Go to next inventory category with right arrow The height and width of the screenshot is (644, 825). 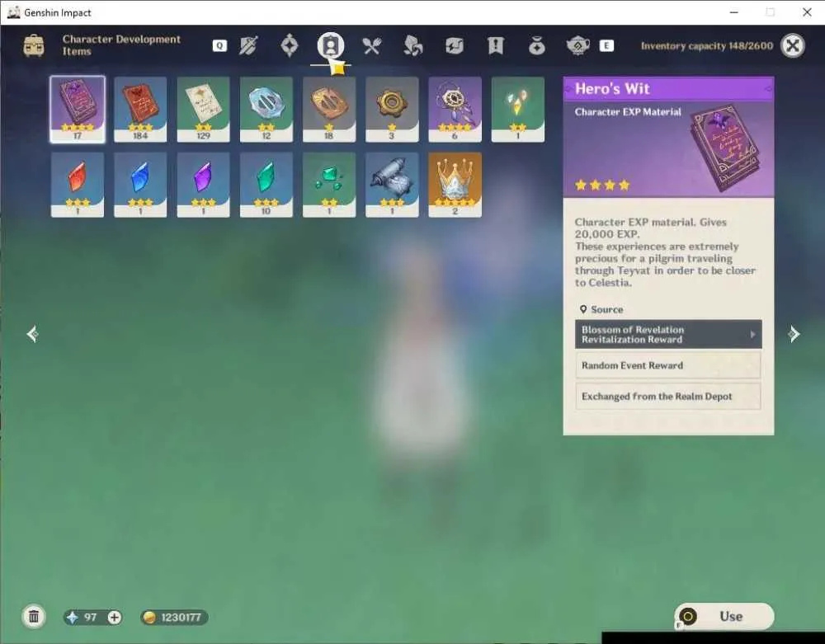(794, 334)
